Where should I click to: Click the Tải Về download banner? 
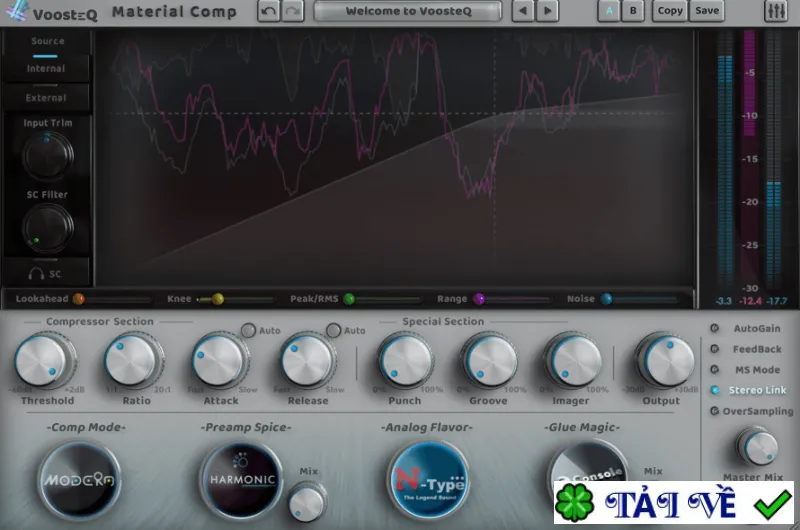[x=673, y=502]
